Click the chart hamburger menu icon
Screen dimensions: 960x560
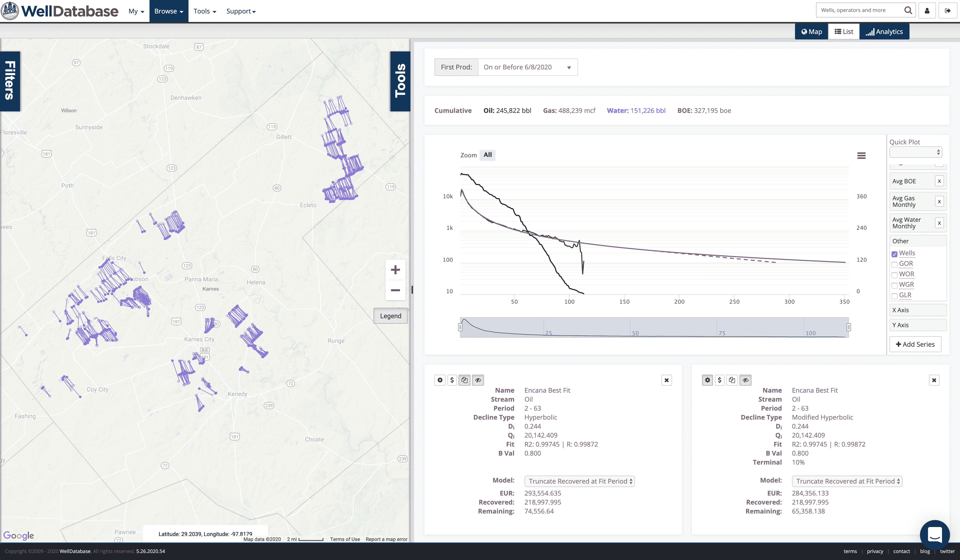coord(861,155)
